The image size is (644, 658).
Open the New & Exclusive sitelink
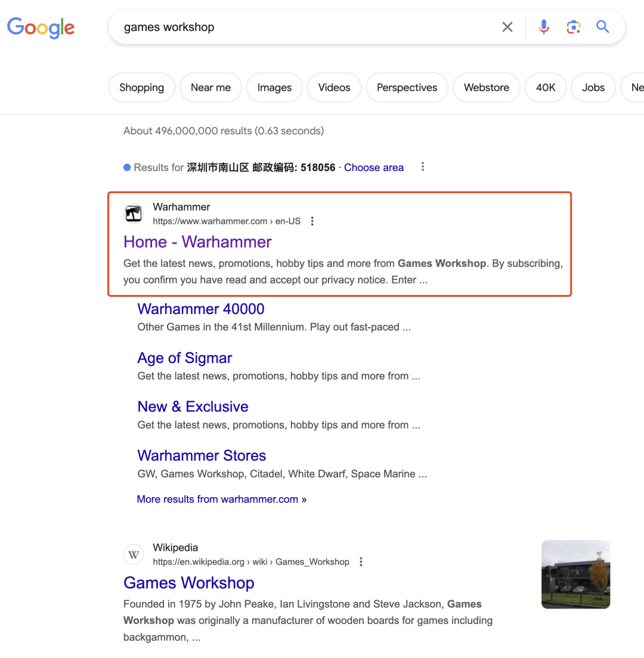[x=193, y=406]
